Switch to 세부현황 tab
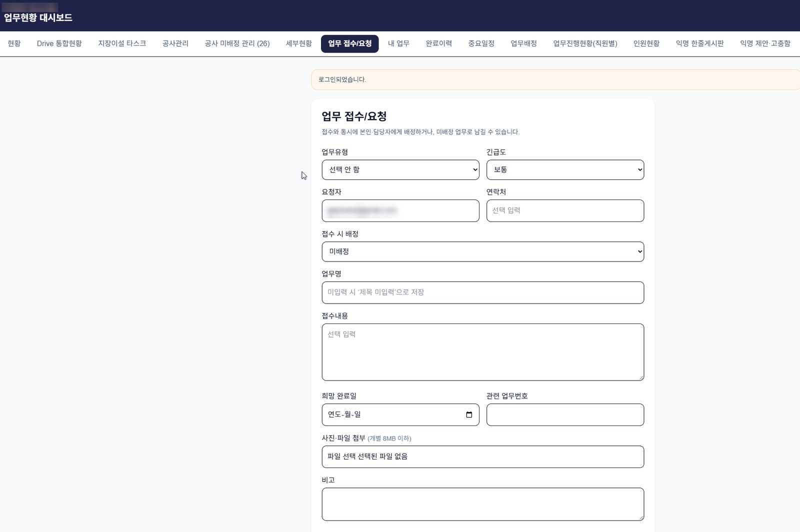 click(x=299, y=43)
